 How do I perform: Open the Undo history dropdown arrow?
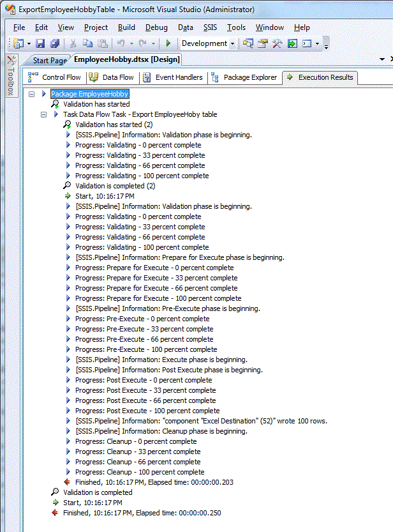(x=131, y=44)
